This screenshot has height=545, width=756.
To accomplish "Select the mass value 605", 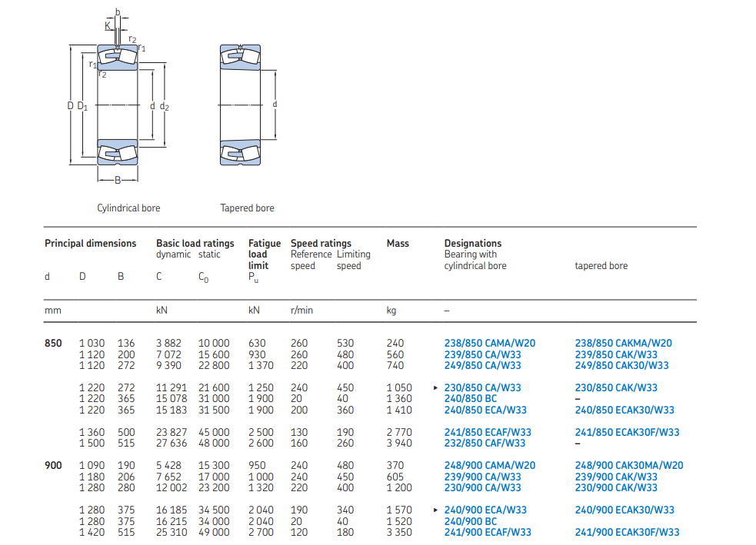I will click(x=395, y=477).
